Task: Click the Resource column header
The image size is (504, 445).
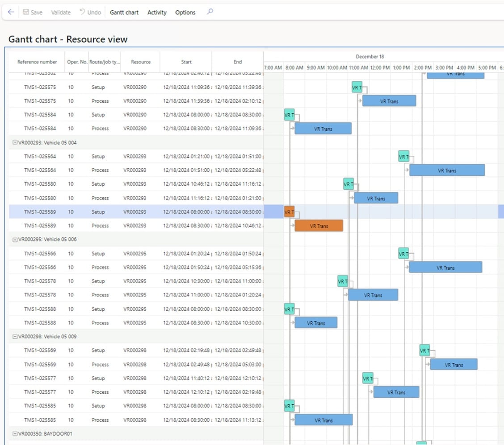Action: click(141, 62)
